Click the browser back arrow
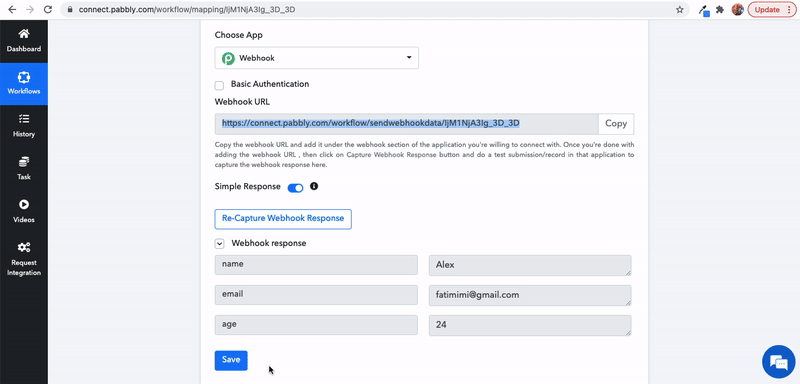The width and height of the screenshot is (800, 384). [x=12, y=9]
